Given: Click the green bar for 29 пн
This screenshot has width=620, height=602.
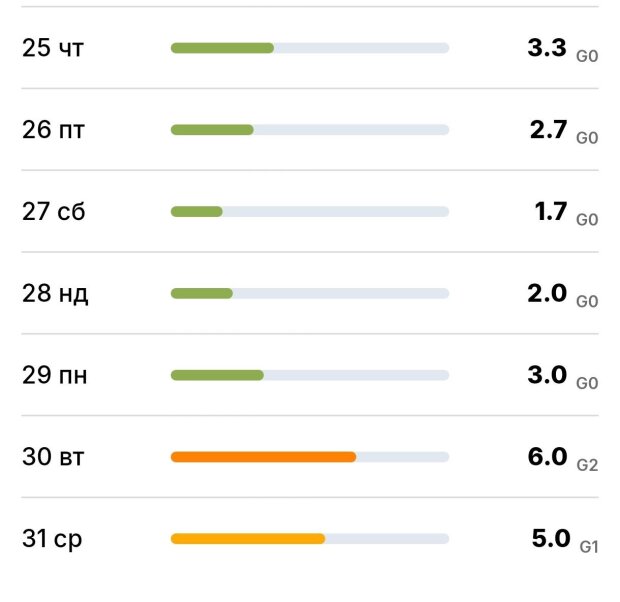Looking at the screenshot, I should pyautogui.click(x=217, y=376).
